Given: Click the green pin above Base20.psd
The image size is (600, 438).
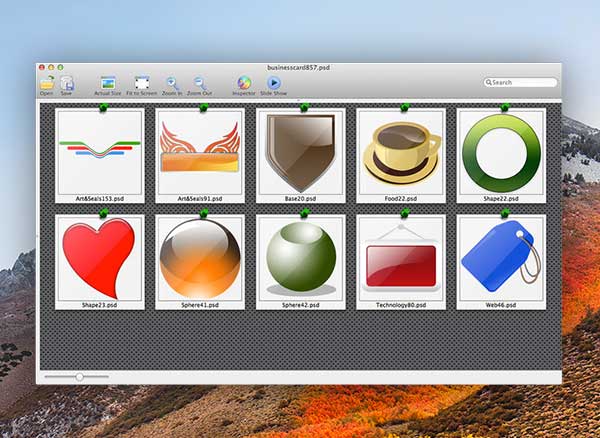Looking at the screenshot, I should click(305, 107).
